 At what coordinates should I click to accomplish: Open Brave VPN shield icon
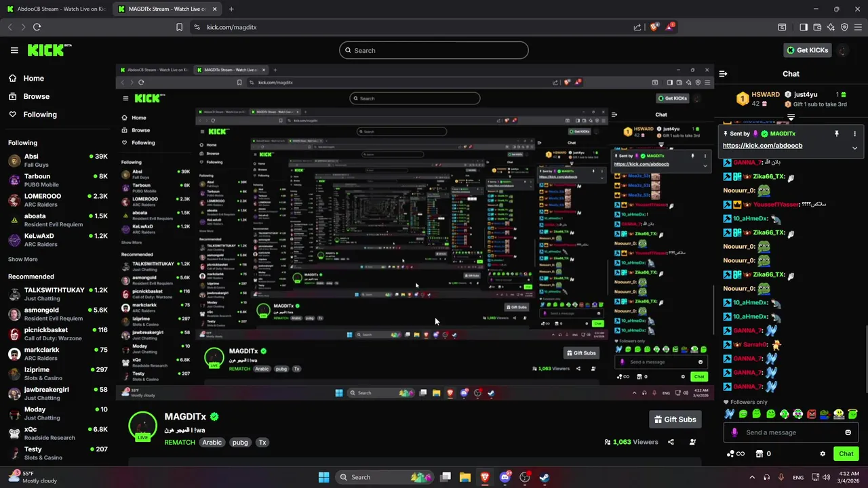(844, 27)
